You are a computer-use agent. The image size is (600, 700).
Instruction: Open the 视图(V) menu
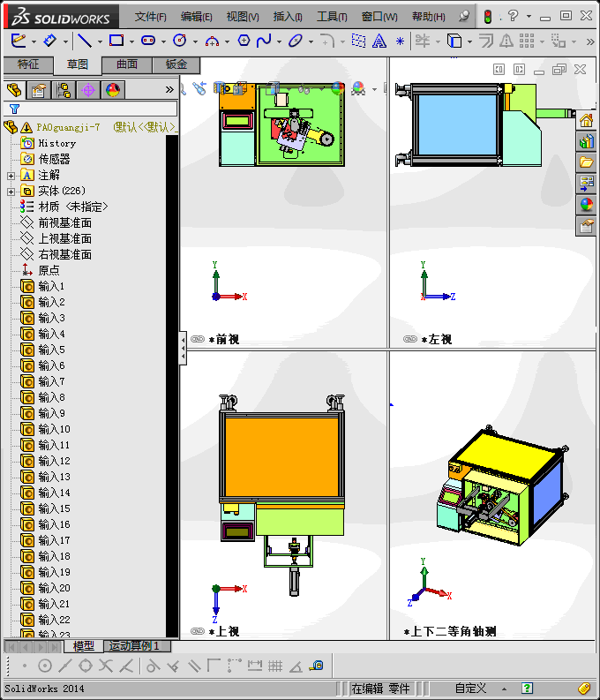coord(243,17)
